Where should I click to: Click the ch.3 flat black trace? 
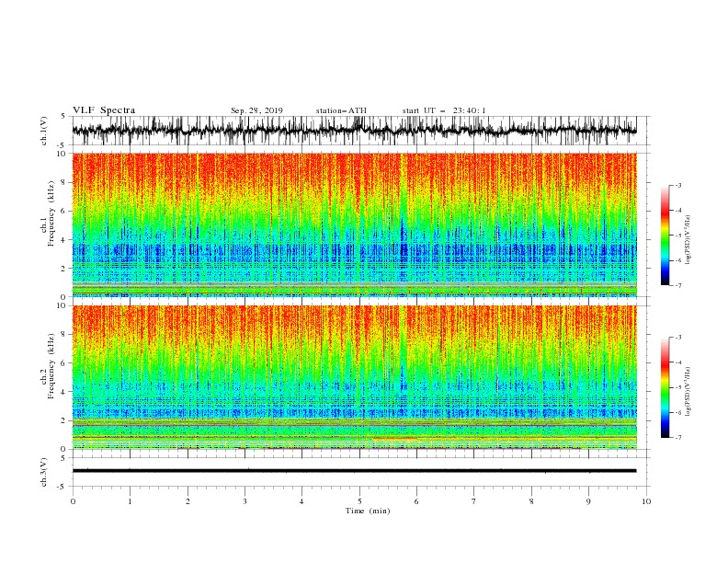tap(354, 471)
